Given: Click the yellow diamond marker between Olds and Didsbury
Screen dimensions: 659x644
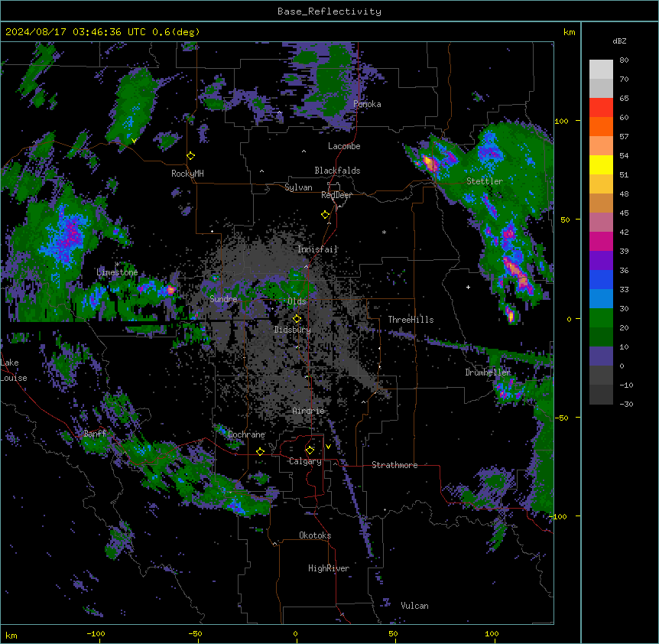Looking at the screenshot, I should tap(297, 319).
